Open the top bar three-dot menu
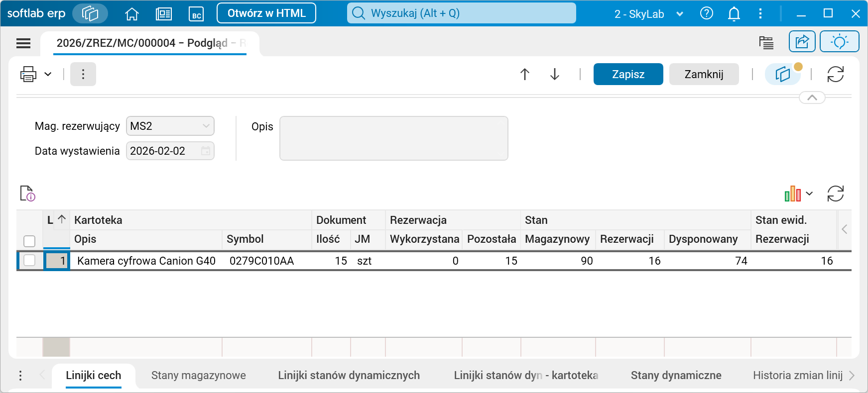This screenshot has height=393, width=868. tap(760, 13)
